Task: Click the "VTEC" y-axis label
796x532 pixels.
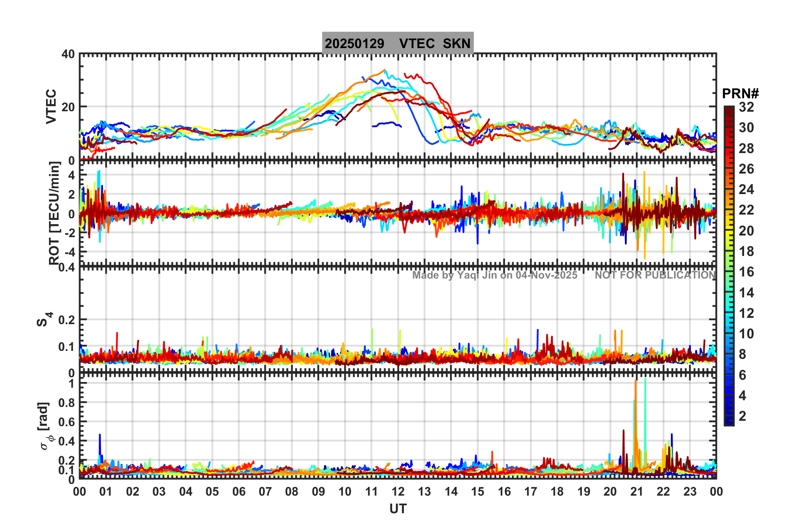Action: (51, 107)
